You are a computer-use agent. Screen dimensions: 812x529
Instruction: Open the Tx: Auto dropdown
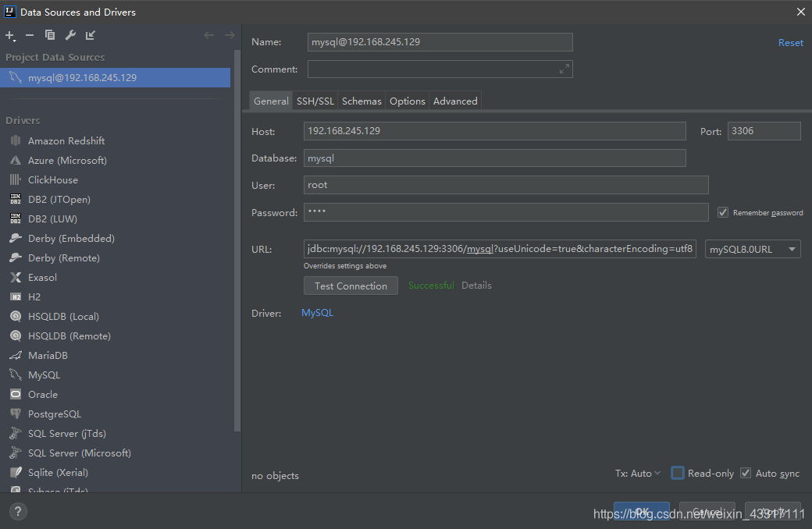point(637,473)
